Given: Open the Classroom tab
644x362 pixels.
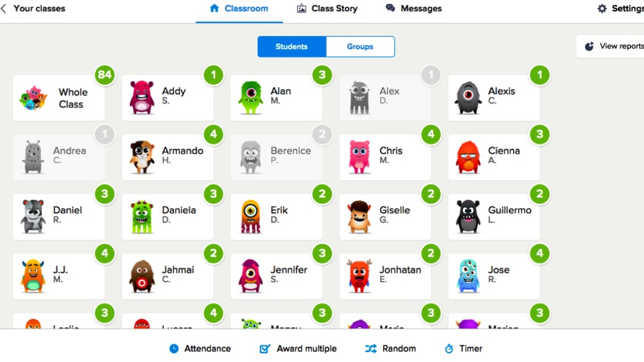Looking at the screenshot, I should tap(239, 9).
